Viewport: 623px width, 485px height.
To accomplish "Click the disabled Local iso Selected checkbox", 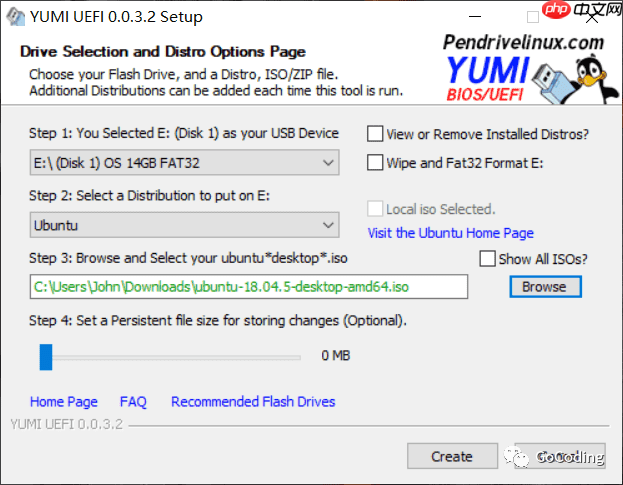I will (x=375, y=209).
